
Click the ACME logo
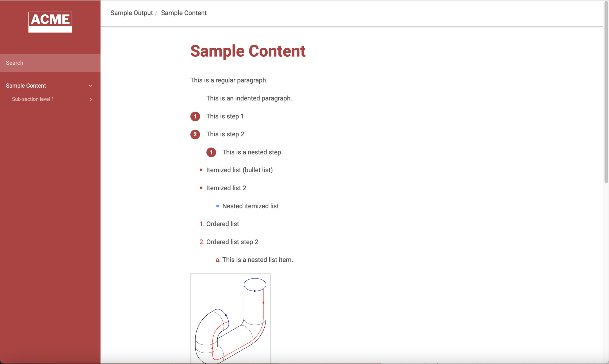[50, 22]
